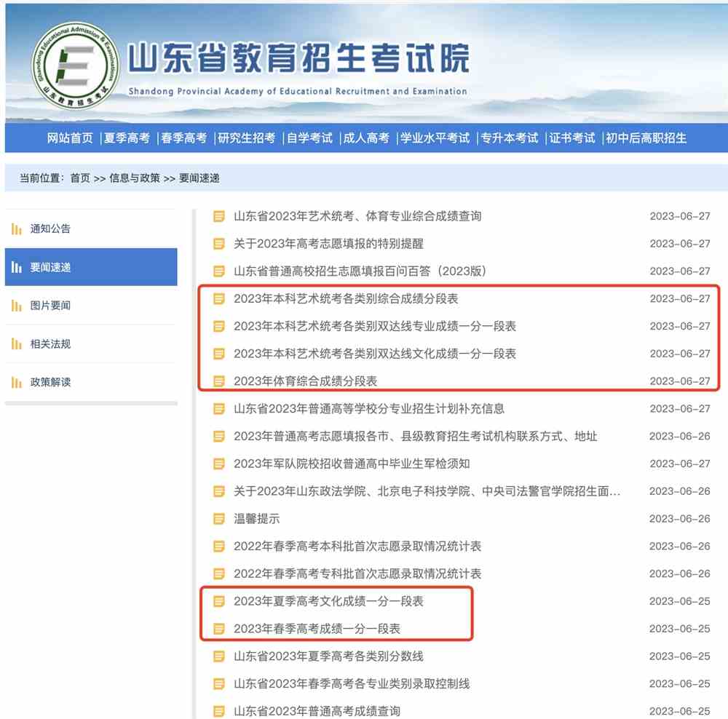Open 2023年体育综合成绩分段表 article
Screen dimensions: 728x719
[x=306, y=381]
